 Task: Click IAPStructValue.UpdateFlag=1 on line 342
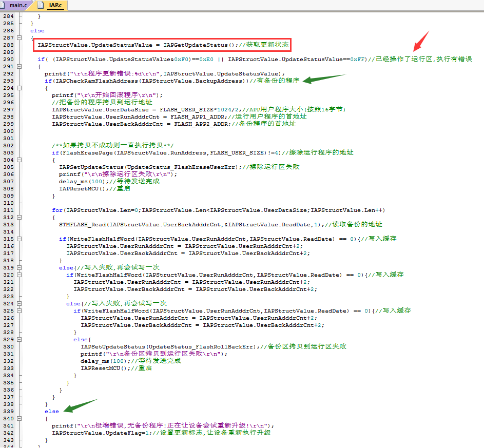[x=100, y=433]
